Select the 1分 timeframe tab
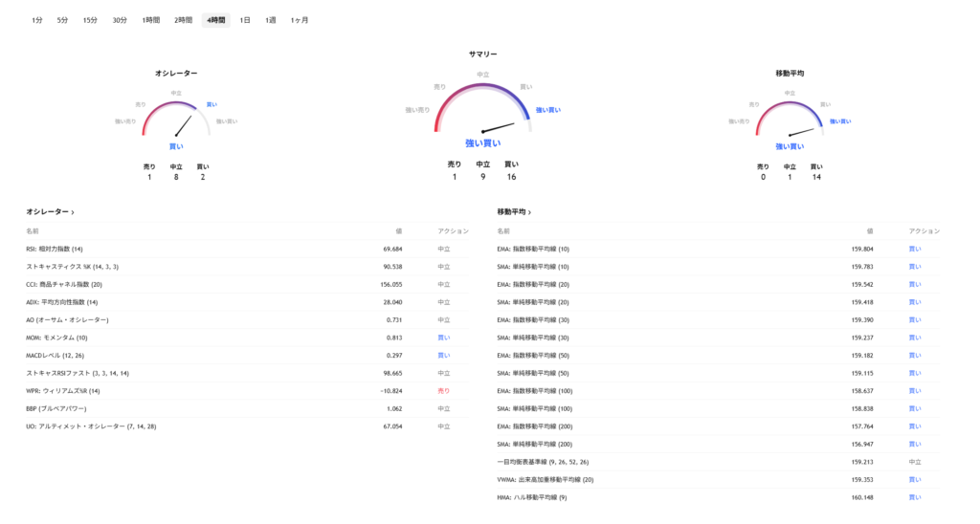This screenshot has height=524, width=980. [x=36, y=20]
